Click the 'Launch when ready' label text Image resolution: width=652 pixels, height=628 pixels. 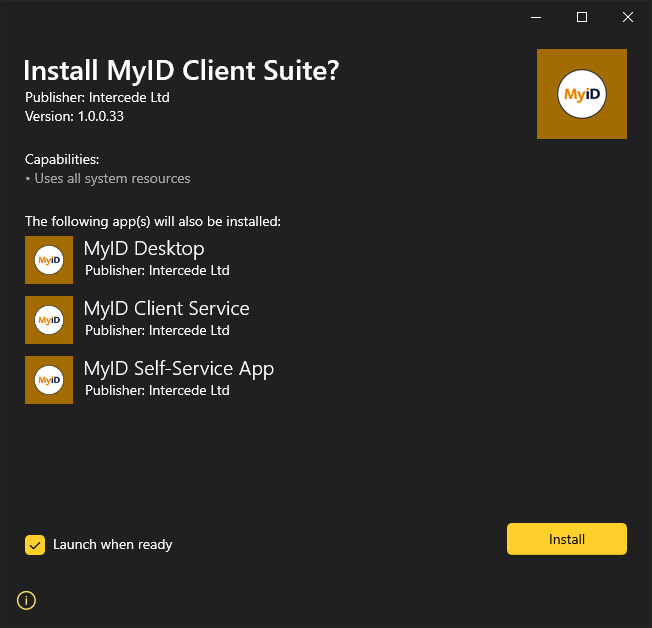pos(112,545)
